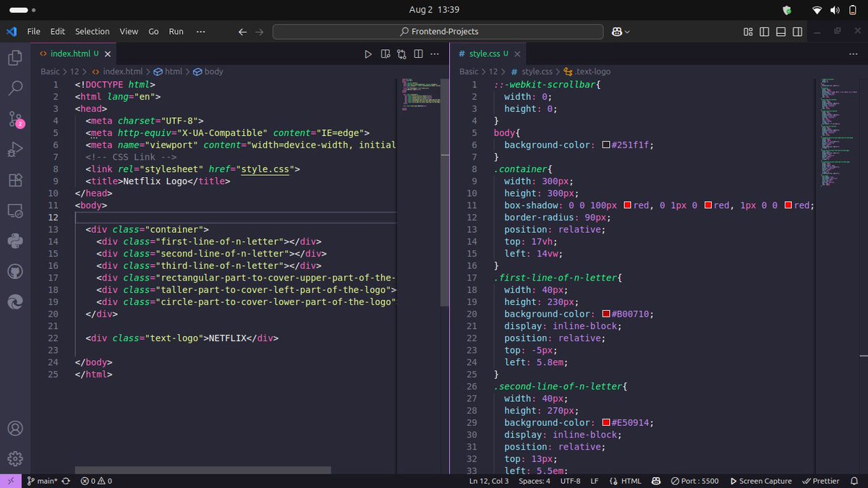Screen dimensions: 868x488
Task: Open the Copilot dropdown arrow
Action: coord(627,32)
